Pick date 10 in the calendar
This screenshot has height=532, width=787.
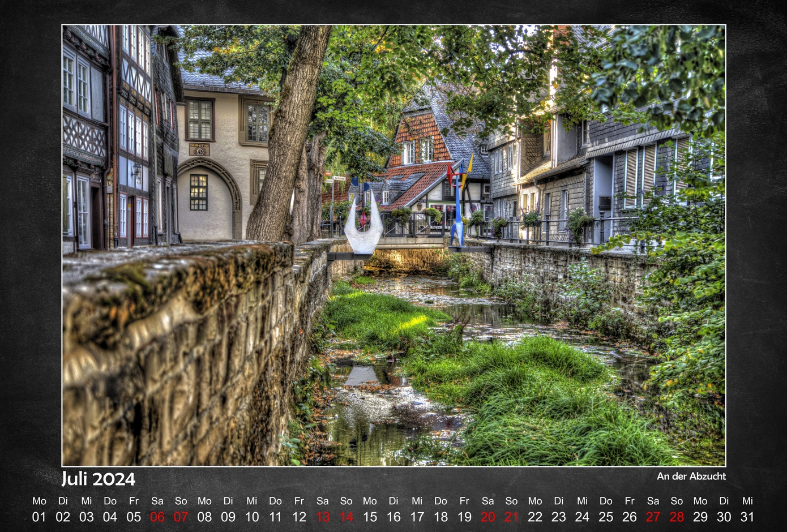(252, 517)
